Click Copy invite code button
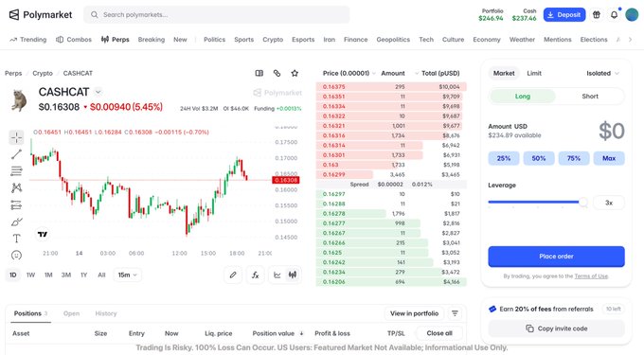The height and width of the screenshot is (355, 644). click(556, 328)
